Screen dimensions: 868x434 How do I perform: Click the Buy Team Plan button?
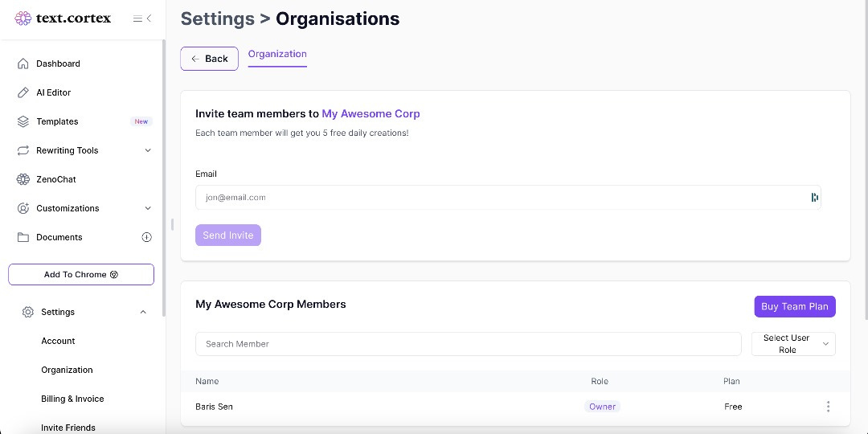click(x=794, y=306)
